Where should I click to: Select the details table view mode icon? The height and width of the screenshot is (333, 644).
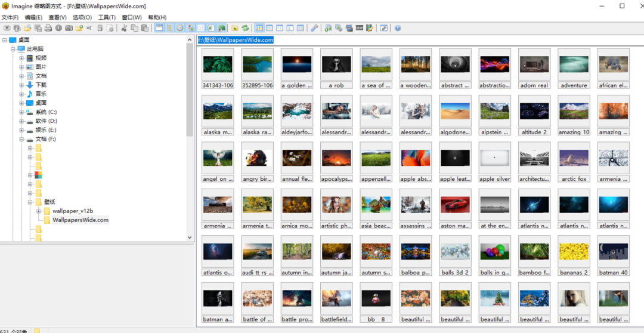tap(300, 28)
